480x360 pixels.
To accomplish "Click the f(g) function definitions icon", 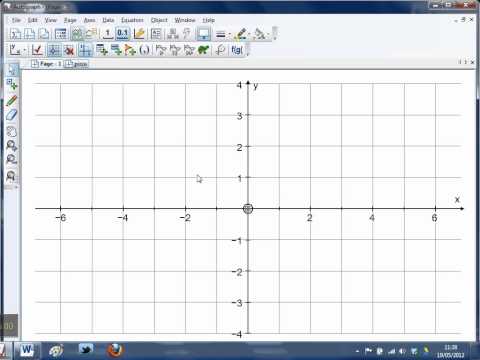I will tap(237, 50).
